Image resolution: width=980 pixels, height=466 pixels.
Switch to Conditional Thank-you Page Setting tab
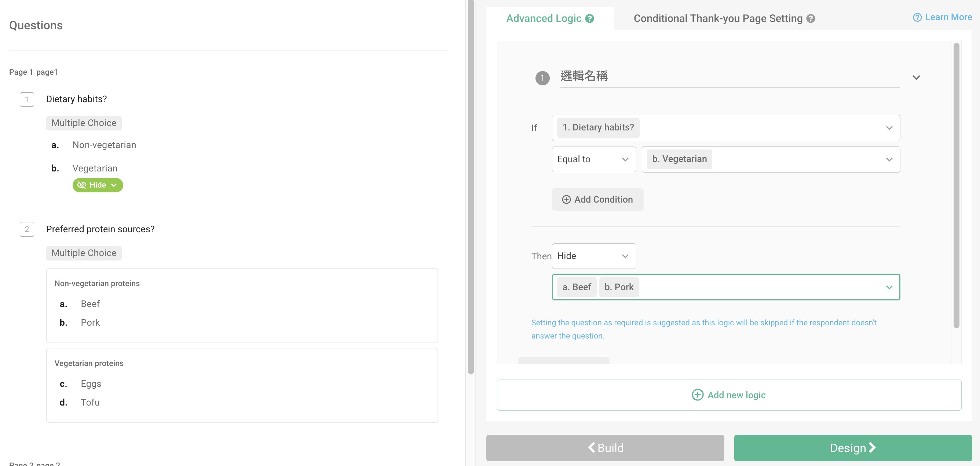click(x=717, y=19)
